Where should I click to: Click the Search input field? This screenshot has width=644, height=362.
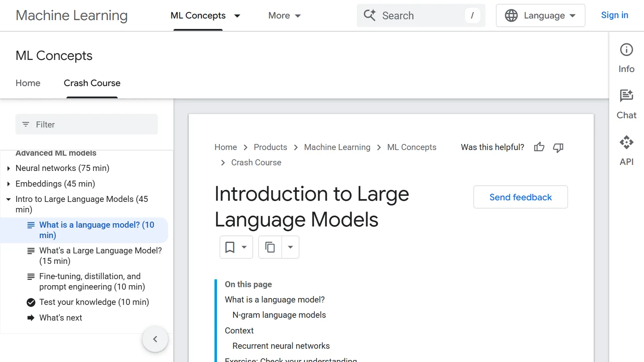pyautogui.click(x=421, y=16)
